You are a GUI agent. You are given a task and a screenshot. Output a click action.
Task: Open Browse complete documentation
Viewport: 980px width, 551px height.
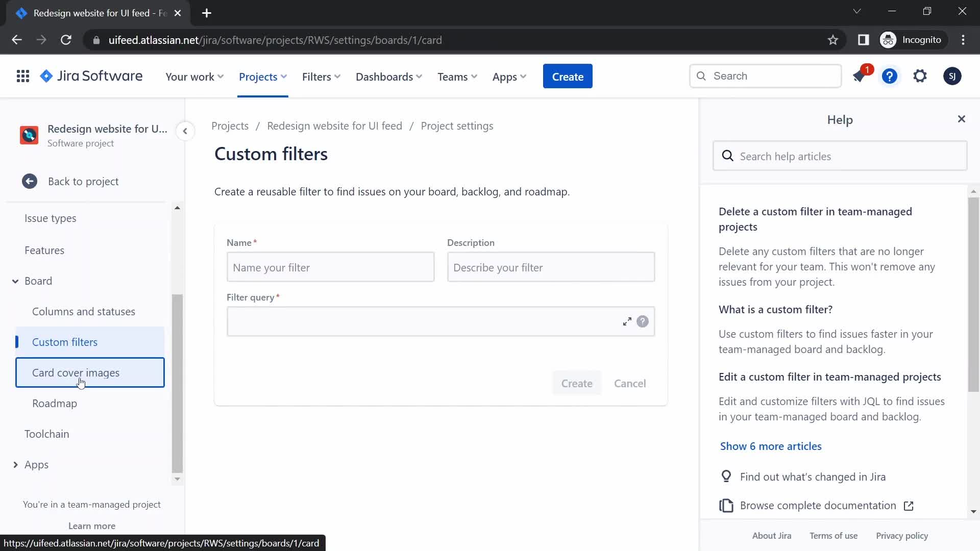pyautogui.click(x=818, y=506)
